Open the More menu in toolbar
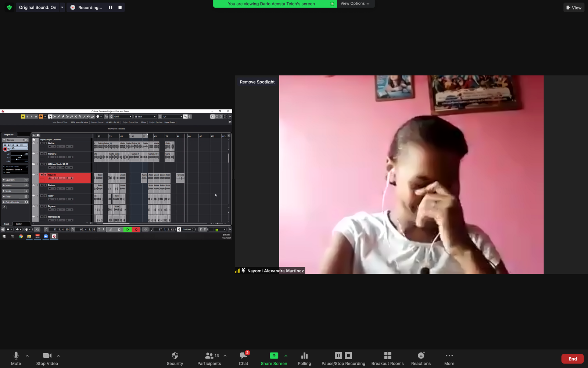Viewport: 588px width, 368px height. coord(449,358)
